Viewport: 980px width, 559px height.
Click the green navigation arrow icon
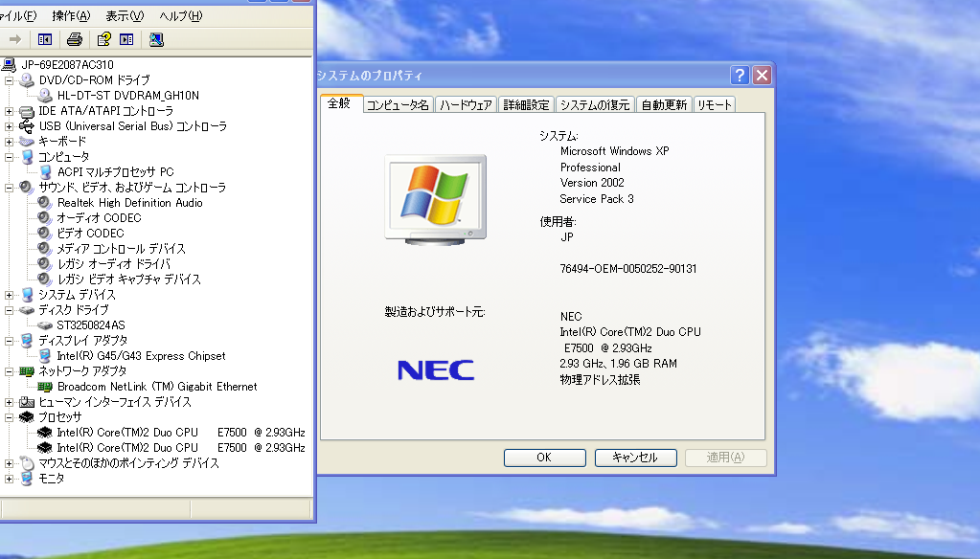click(x=14, y=39)
